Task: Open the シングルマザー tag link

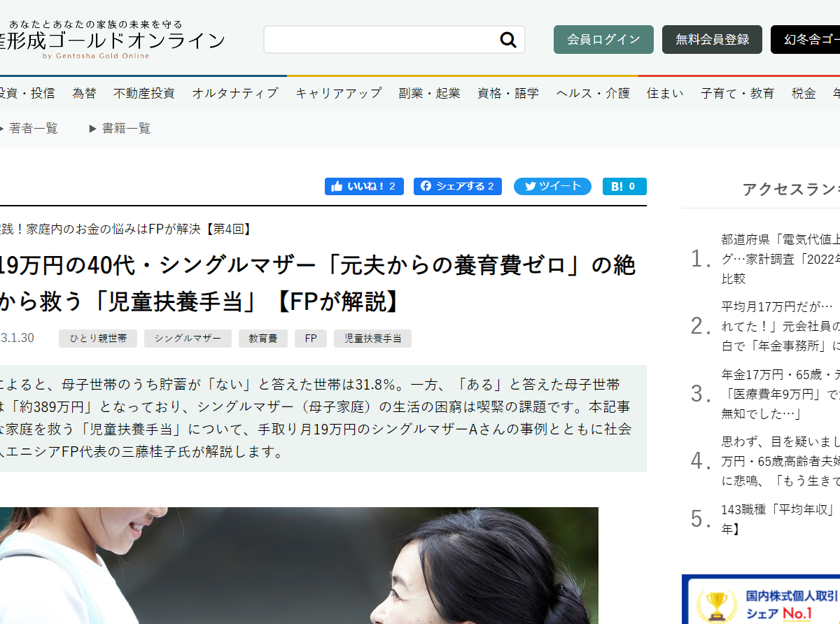Action: [x=188, y=338]
